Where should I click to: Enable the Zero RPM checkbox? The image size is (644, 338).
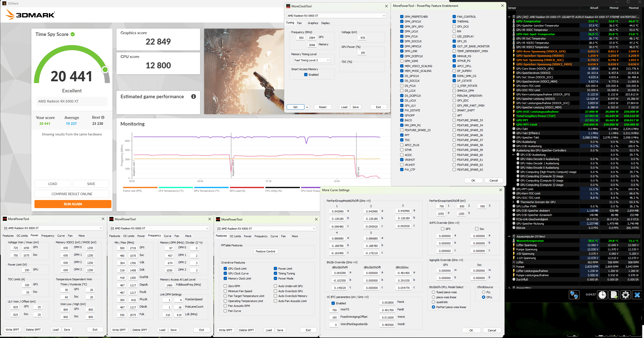click(225, 286)
